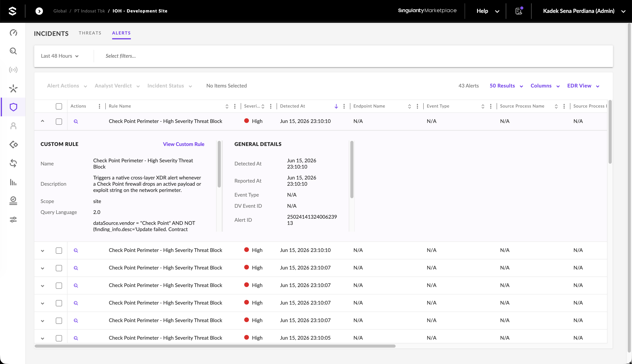Open the broadcast signal icon in sidebar
Viewport: 632px width, 364px height.
[13, 70]
